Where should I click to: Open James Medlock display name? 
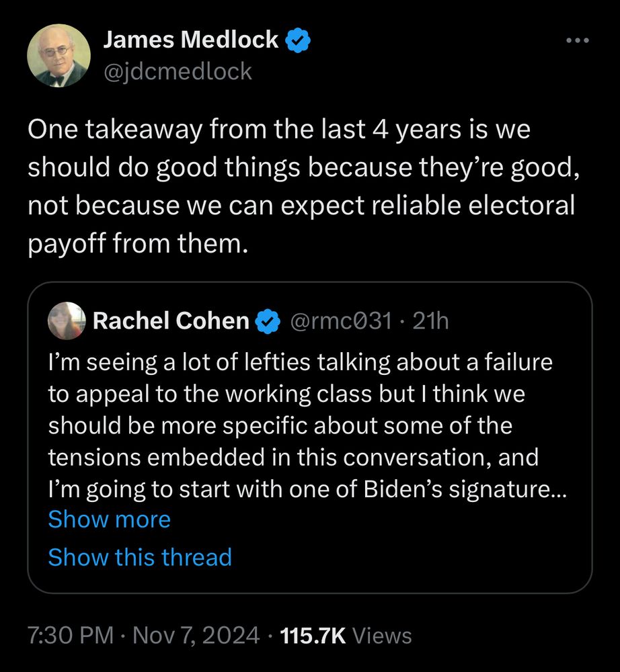[191, 40]
